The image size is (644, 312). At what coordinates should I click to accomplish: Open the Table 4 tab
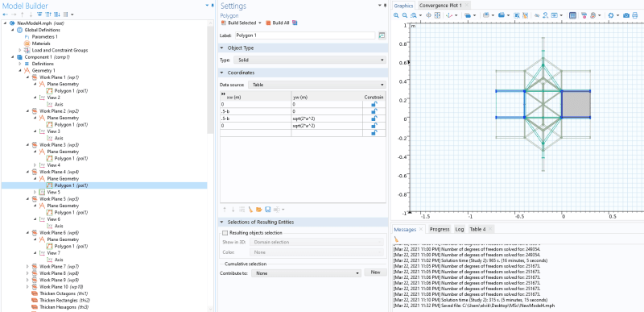click(x=477, y=229)
